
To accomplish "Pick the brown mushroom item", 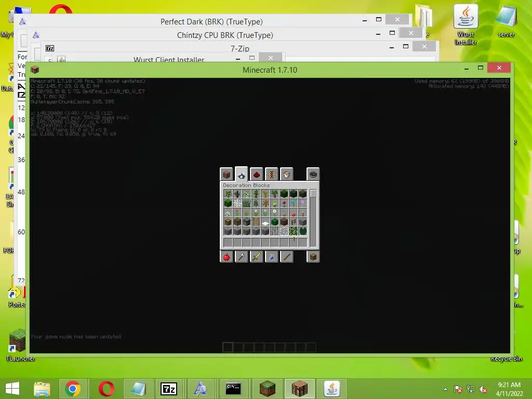I will 284,212.
